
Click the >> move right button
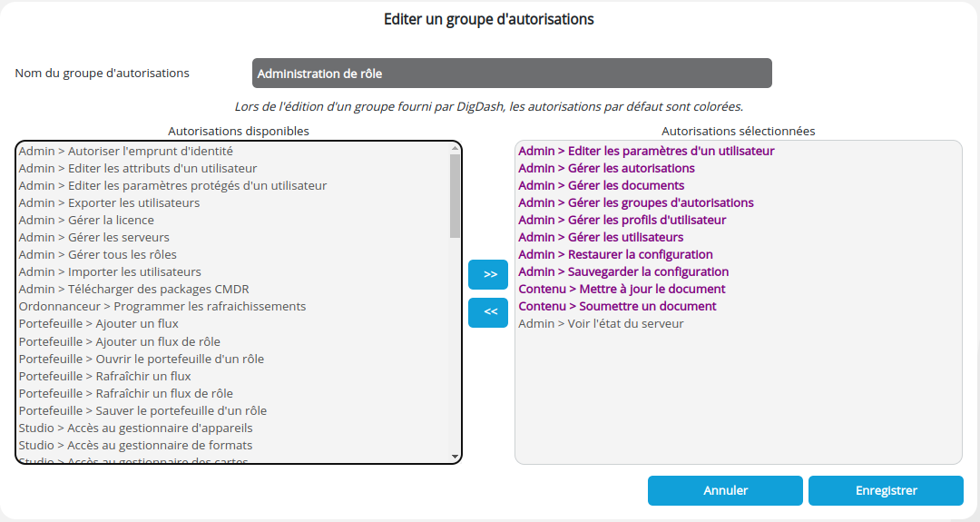click(488, 274)
